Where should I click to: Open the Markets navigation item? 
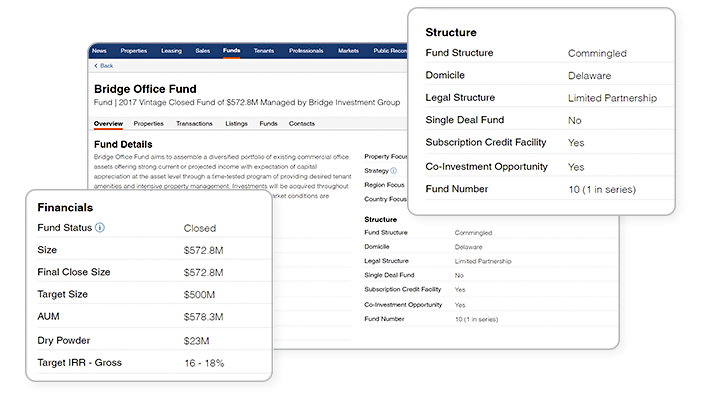tap(348, 50)
